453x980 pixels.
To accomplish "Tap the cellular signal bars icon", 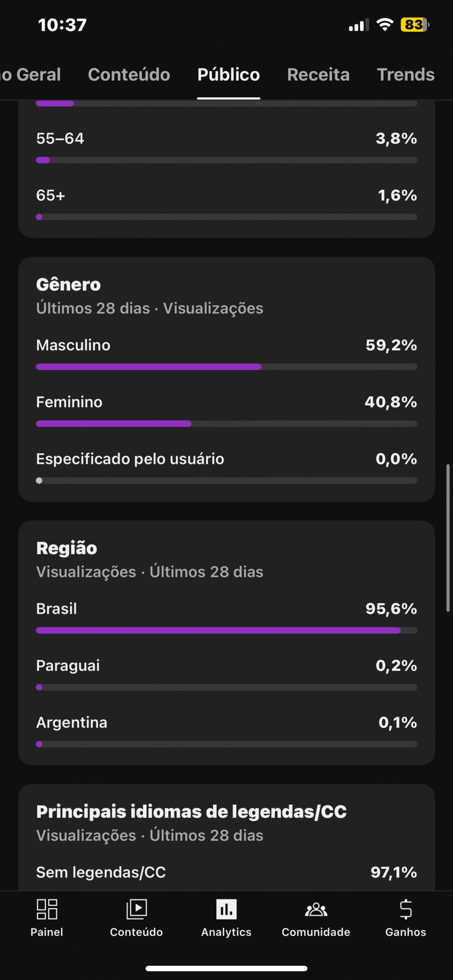I will click(358, 25).
